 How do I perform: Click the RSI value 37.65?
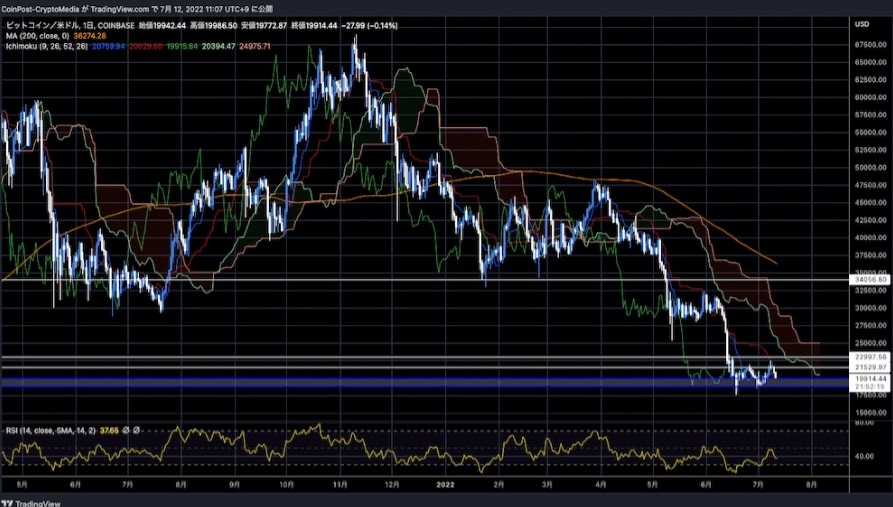coord(109,431)
